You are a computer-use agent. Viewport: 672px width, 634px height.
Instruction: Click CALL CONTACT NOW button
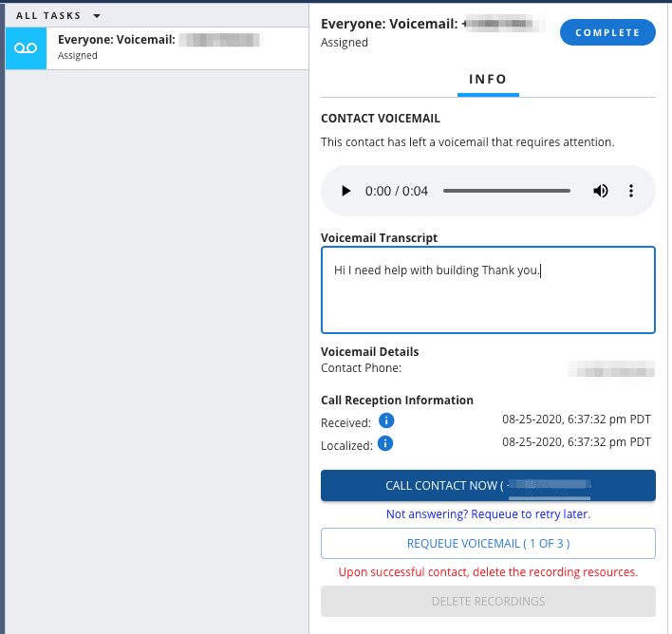tap(488, 485)
